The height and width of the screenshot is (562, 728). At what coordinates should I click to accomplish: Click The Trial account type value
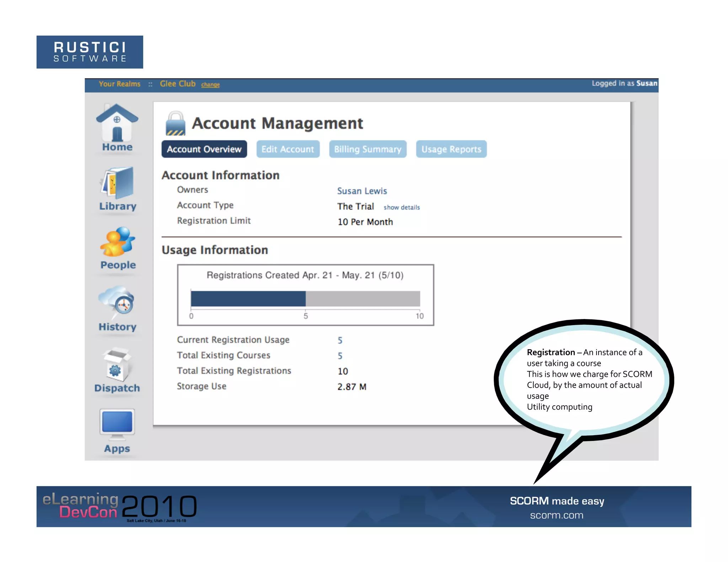(355, 206)
